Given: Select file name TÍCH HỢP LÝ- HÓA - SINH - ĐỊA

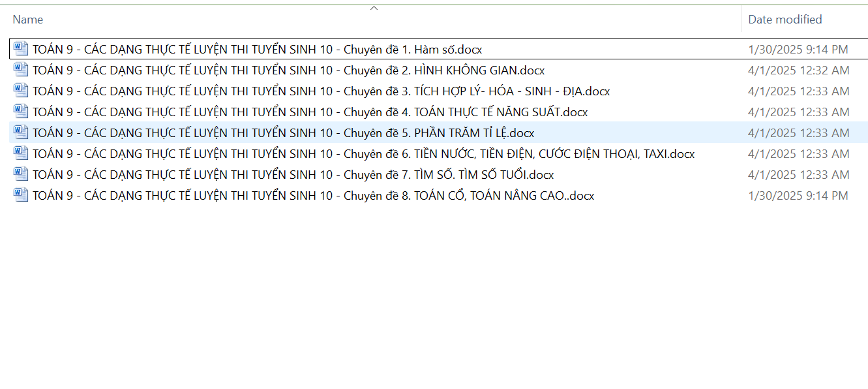Looking at the screenshot, I should tap(321, 91).
